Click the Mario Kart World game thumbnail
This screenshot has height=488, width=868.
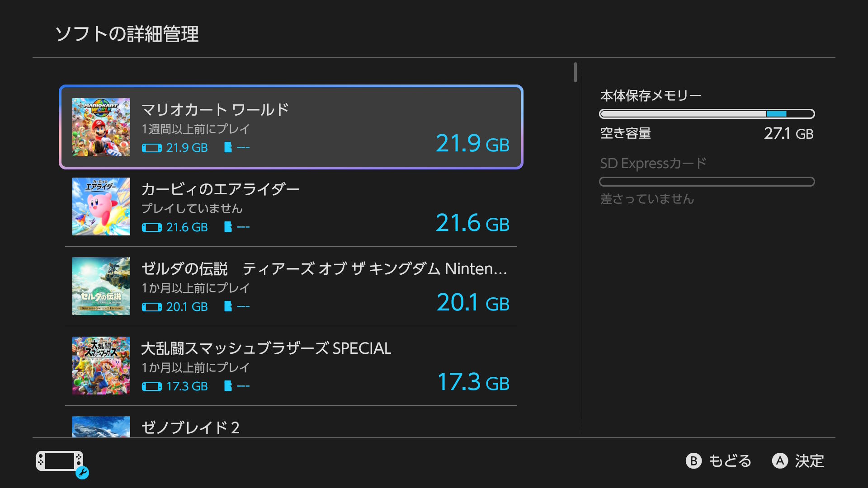pos(101,127)
